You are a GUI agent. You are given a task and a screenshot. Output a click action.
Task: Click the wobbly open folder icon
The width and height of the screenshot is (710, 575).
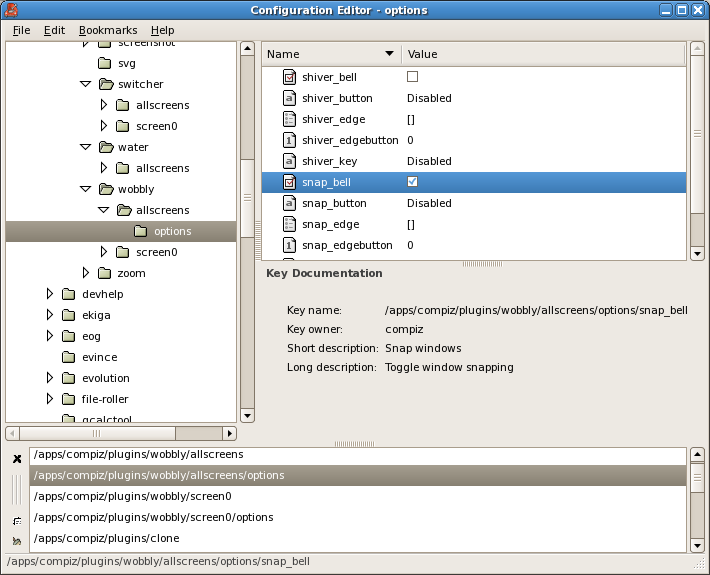tap(106, 189)
